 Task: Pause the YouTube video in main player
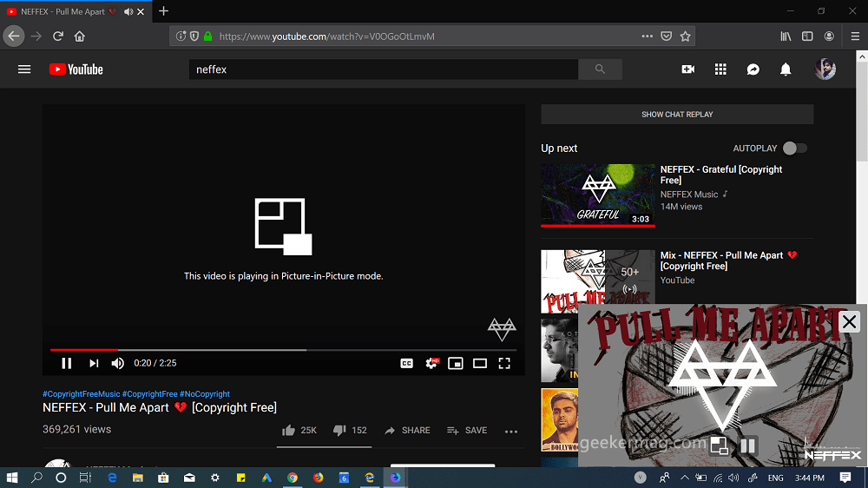pos(67,363)
